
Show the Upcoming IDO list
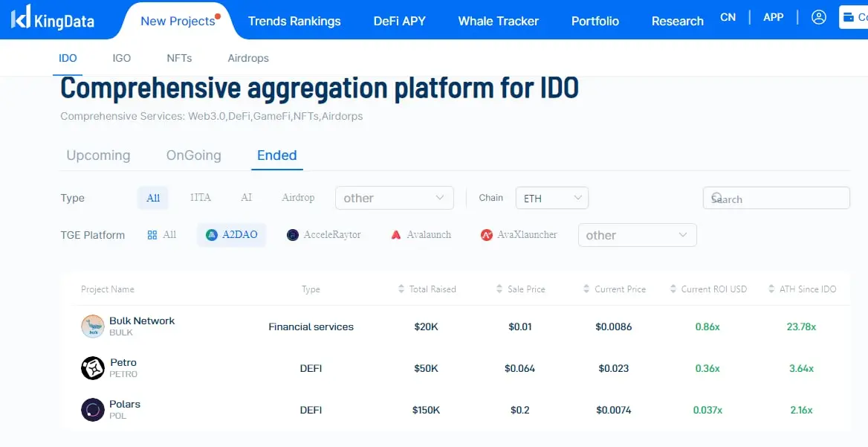point(99,155)
